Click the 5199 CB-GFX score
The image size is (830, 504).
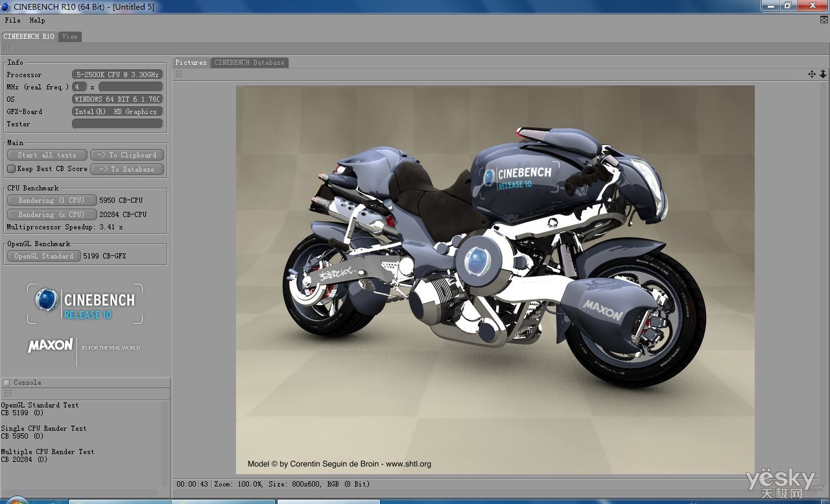(x=104, y=256)
